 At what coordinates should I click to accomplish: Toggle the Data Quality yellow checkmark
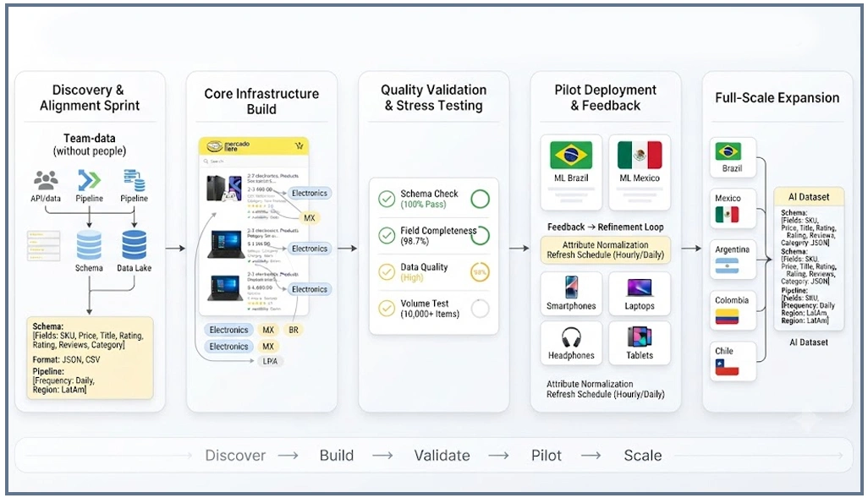[387, 272]
